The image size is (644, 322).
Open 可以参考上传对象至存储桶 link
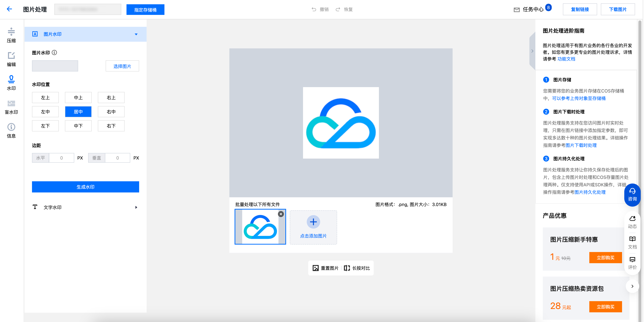[x=579, y=98]
